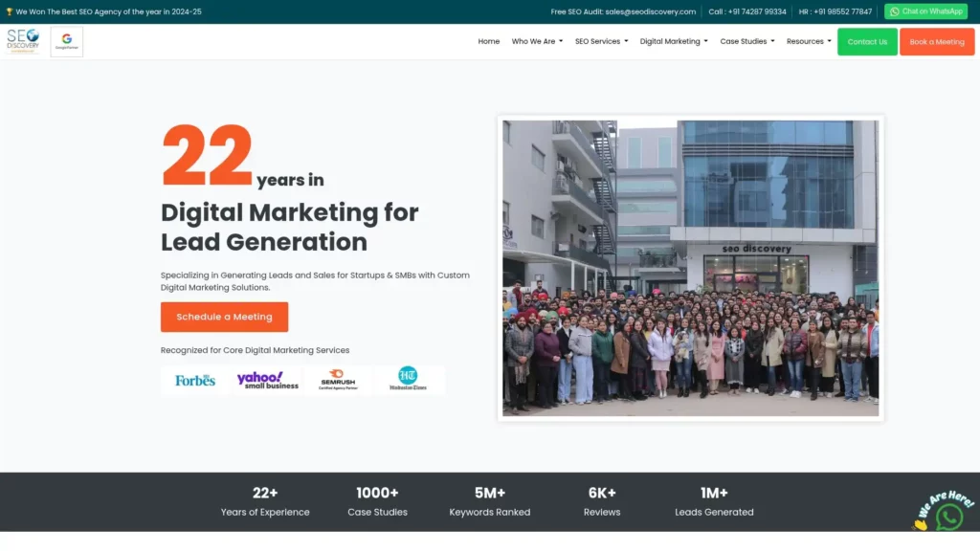Open the Digital Marketing dropdown menu
The image size is (980, 551).
(x=674, y=42)
